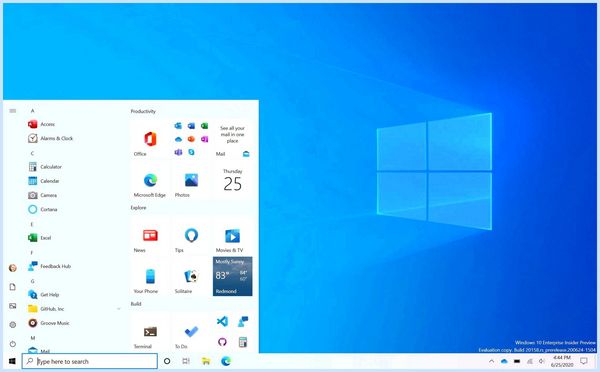Open the Skype icon in Office folder tile

[191, 152]
